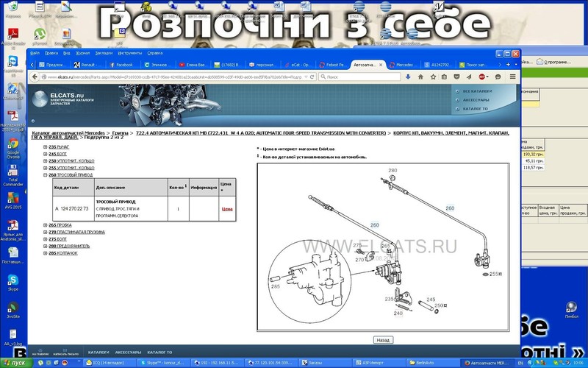
Task: Expand the 285 КОЛПАЧОК node
Action: click(x=45, y=253)
